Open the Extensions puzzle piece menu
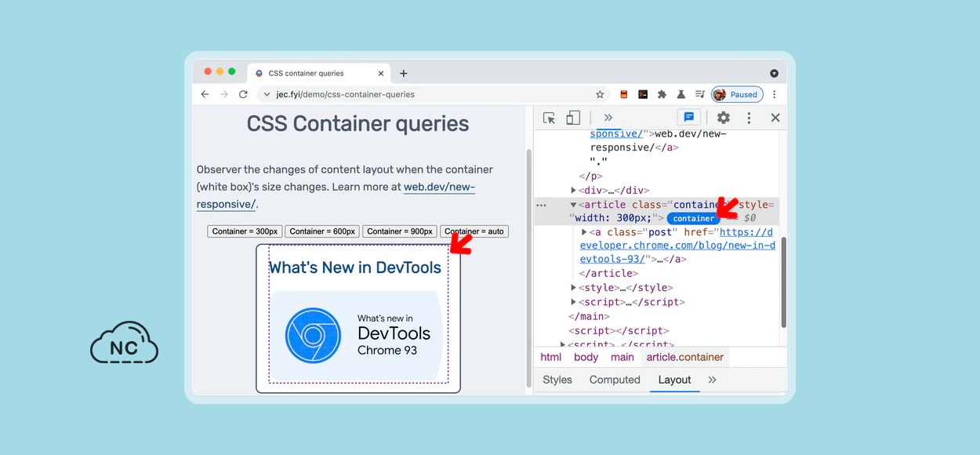 pos(662,94)
